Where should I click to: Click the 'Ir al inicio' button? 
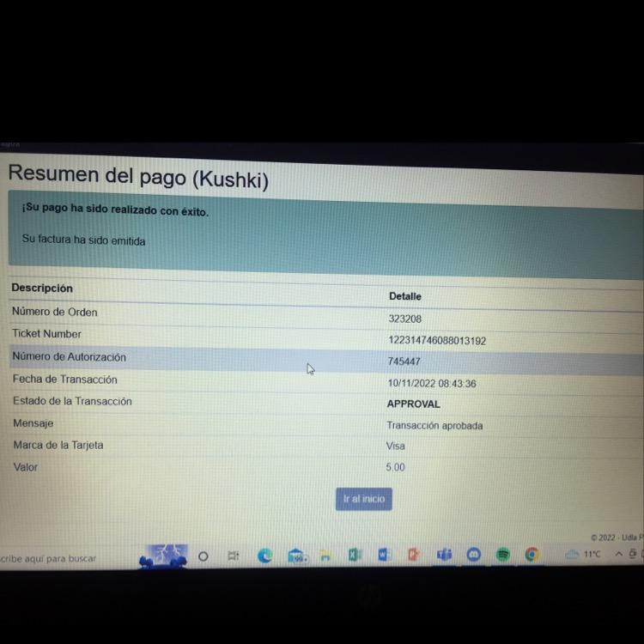pyautogui.click(x=364, y=499)
